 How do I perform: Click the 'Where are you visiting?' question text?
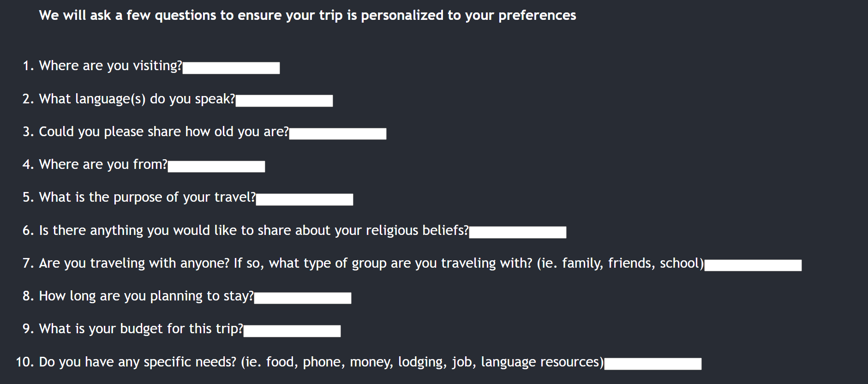pyautogui.click(x=111, y=66)
